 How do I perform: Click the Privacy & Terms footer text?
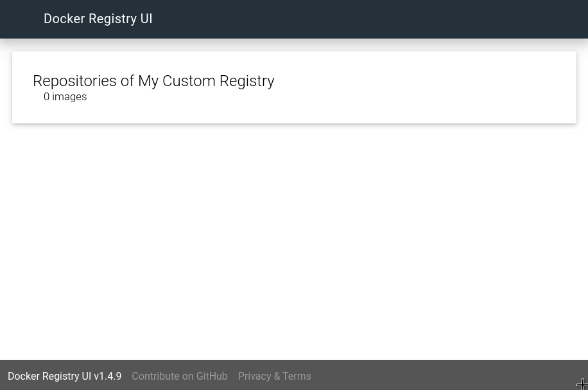(x=274, y=376)
